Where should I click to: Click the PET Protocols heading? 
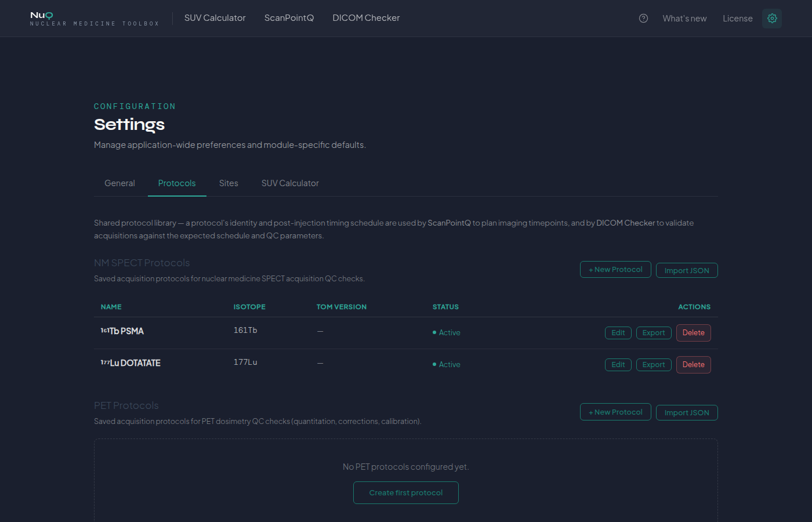point(126,405)
